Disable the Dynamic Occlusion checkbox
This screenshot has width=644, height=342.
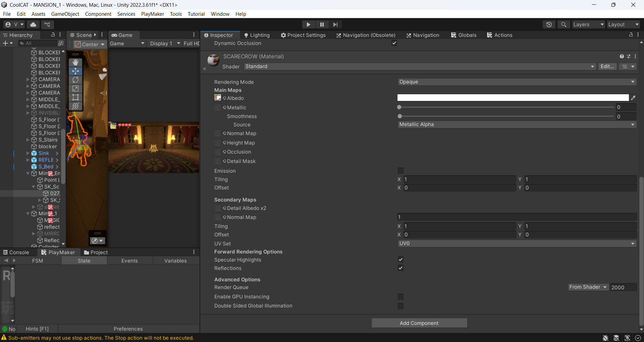click(x=394, y=43)
